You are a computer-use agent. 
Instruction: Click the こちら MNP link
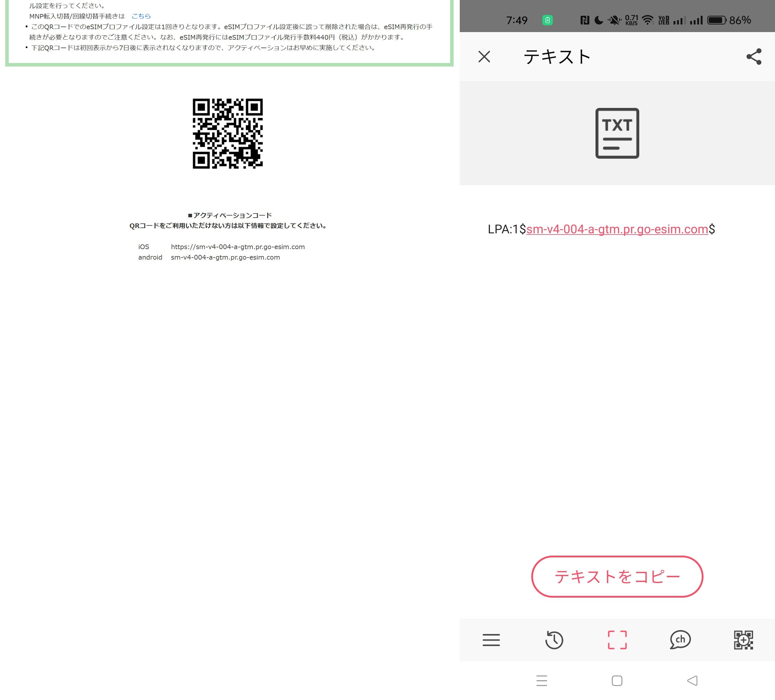[x=141, y=16]
